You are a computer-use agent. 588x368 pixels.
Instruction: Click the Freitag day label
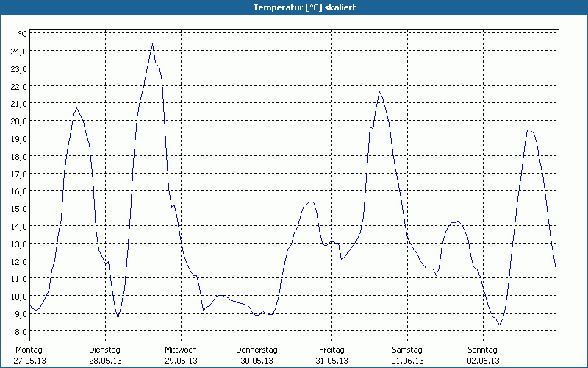click(331, 350)
